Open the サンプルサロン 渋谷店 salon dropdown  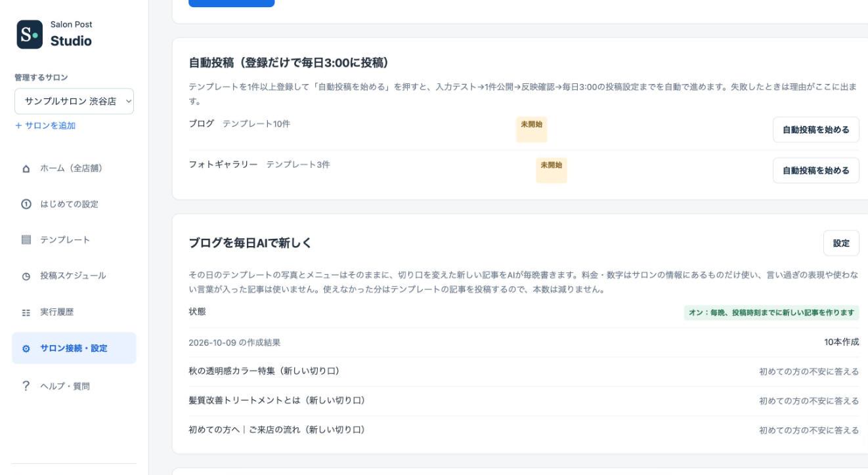74,102
